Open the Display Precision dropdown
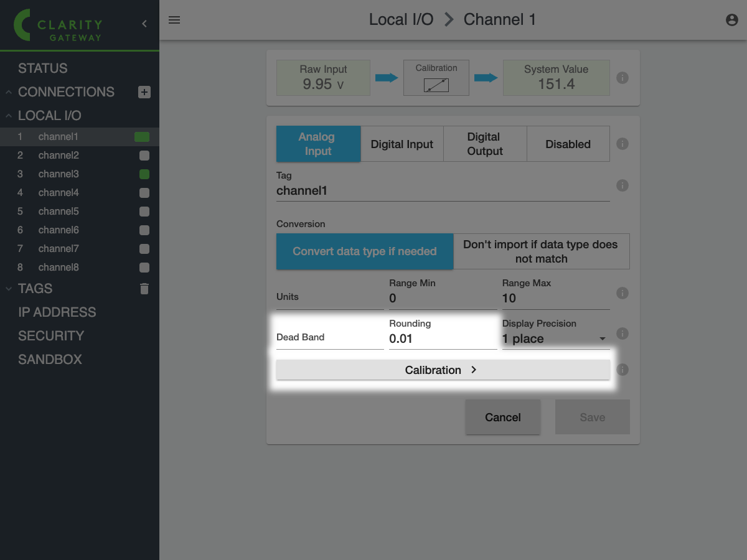The height and width of the screenshot is (560, 747). 555,338
